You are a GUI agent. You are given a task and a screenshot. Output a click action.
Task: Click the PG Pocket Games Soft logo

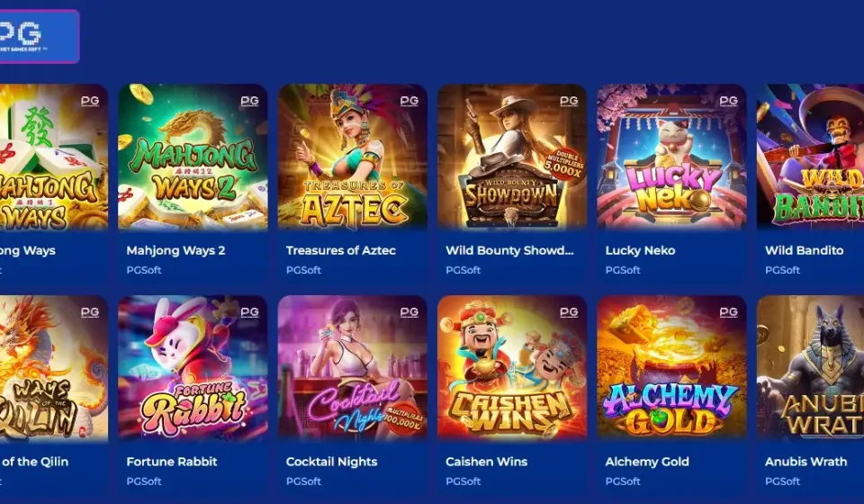tap(38, 36)
